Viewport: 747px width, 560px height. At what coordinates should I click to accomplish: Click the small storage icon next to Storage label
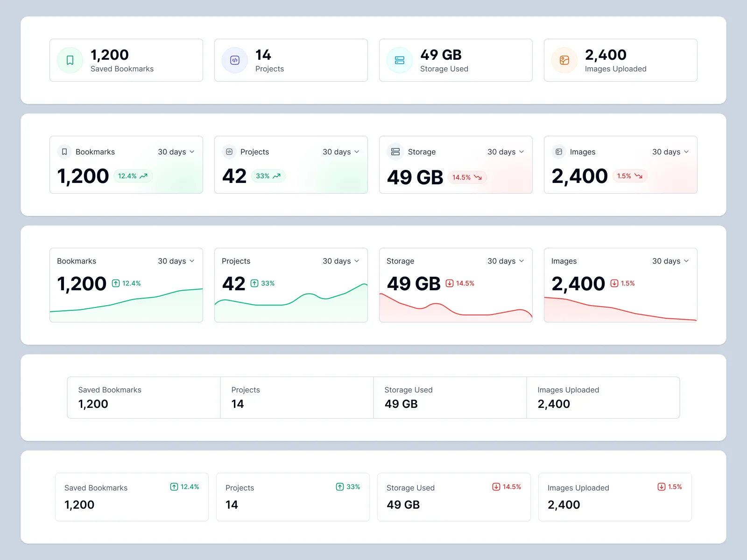click(395, 152)
